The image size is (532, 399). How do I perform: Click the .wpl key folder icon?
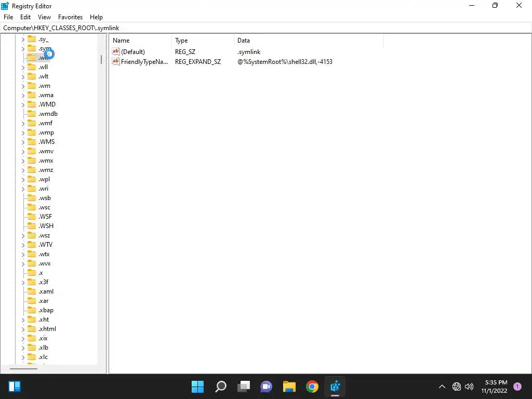(32, 179)
